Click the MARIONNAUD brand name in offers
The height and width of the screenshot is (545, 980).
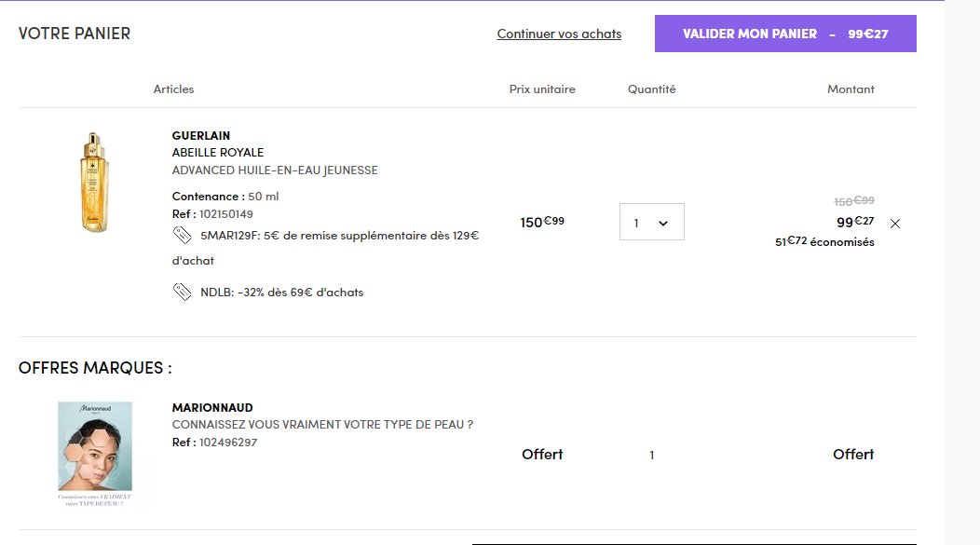[212, 407]
